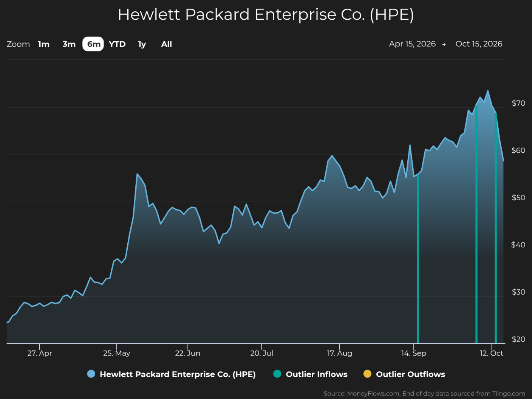Click the $30 price axis label
Screen dimensions: 532x399
(x=518, y=292)
